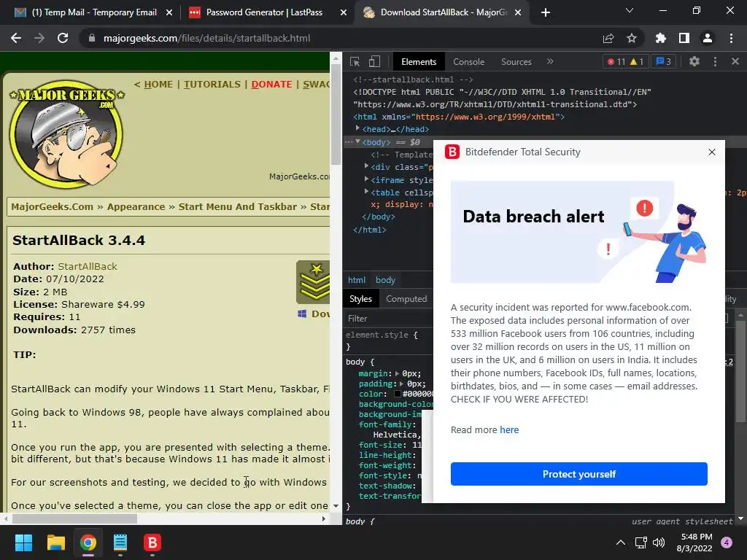Viewport: 747px width, 560px height.
Task: Click html in the DOM breadcrumb
Action: pyautogui.click(x=357, y=280)
